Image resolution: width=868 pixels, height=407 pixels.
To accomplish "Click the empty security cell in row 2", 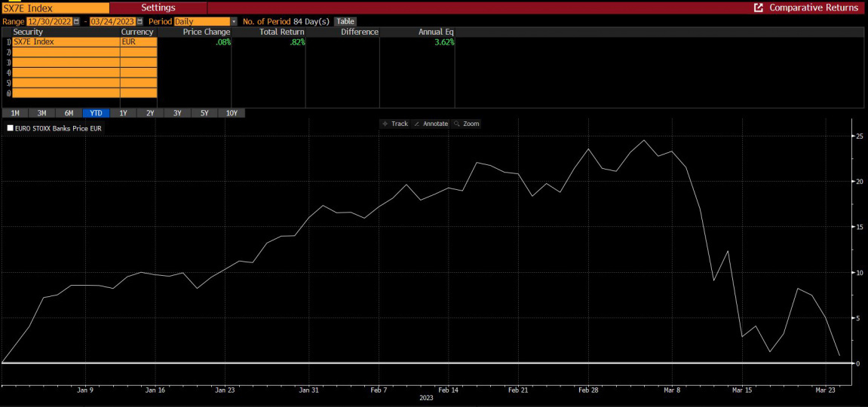I will (x=66, y=53).
